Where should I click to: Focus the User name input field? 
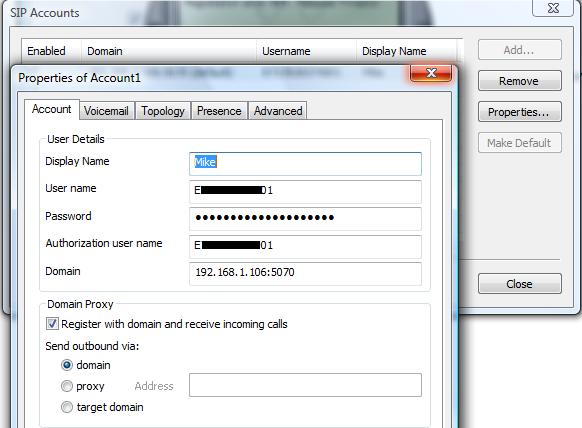tap(305, 192)
